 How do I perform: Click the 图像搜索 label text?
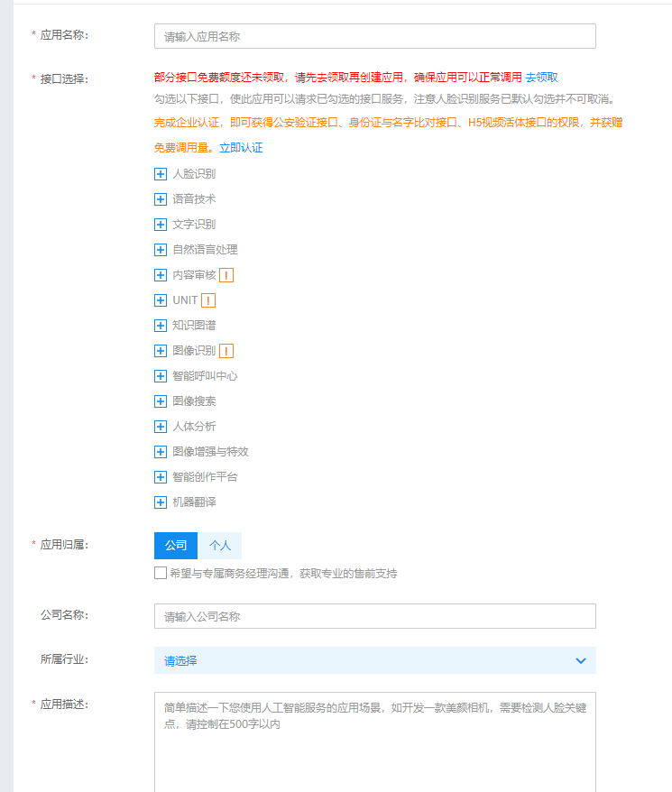[x=194, y=401]
